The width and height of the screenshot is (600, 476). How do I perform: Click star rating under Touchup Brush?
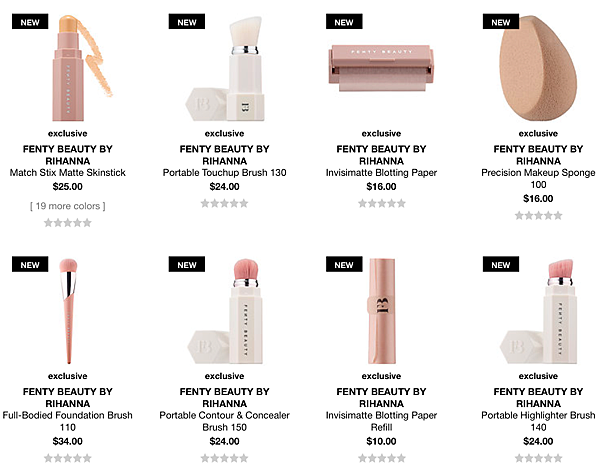[x=225, y=203]
